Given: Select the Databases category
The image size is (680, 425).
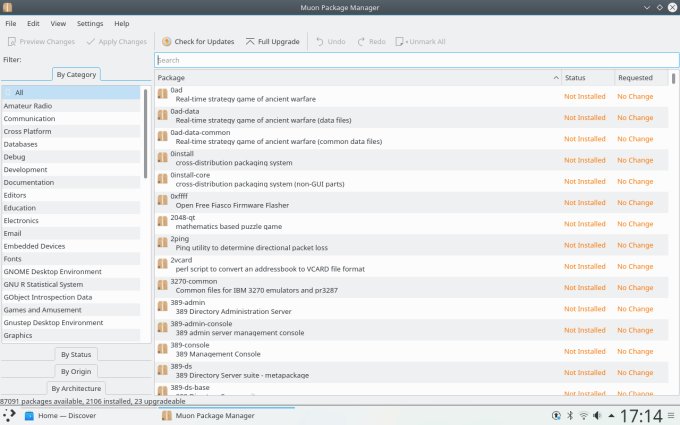Looking at the screenshot, I should (71, 144).
